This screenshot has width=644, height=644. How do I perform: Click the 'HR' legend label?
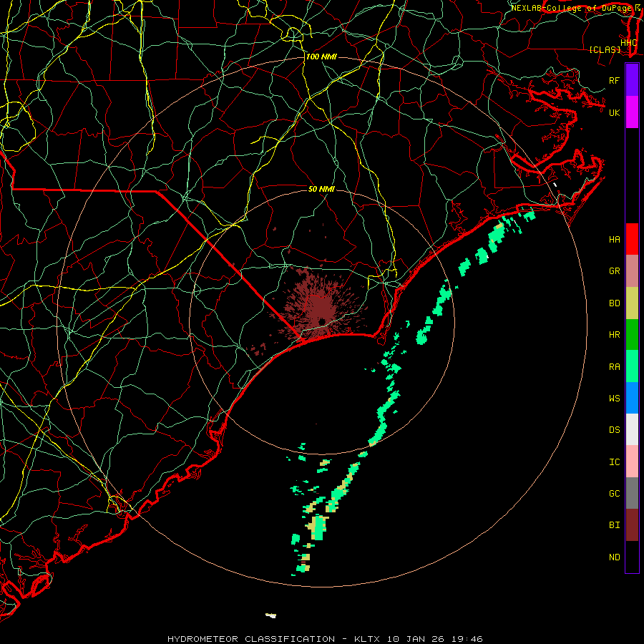point(615,335)
